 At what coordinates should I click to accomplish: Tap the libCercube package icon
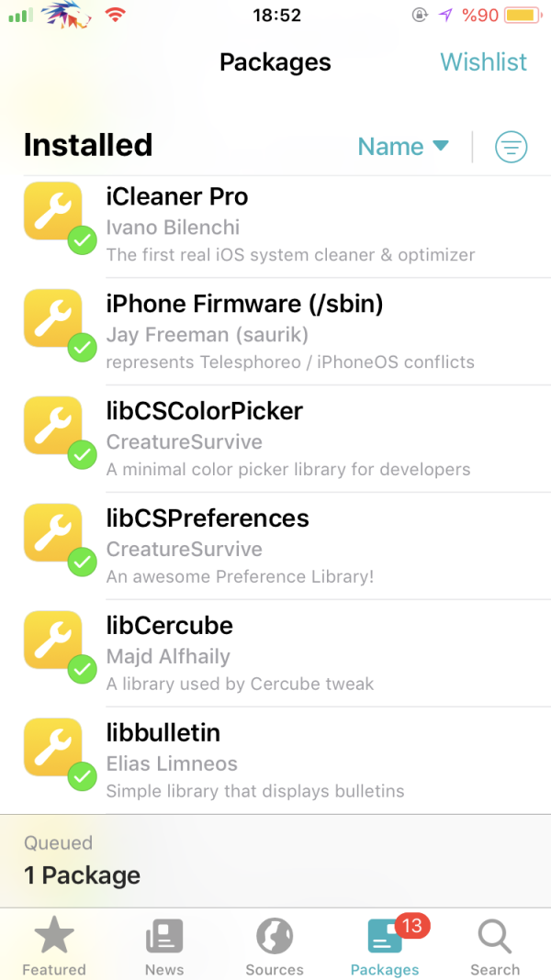coord(52,640)
